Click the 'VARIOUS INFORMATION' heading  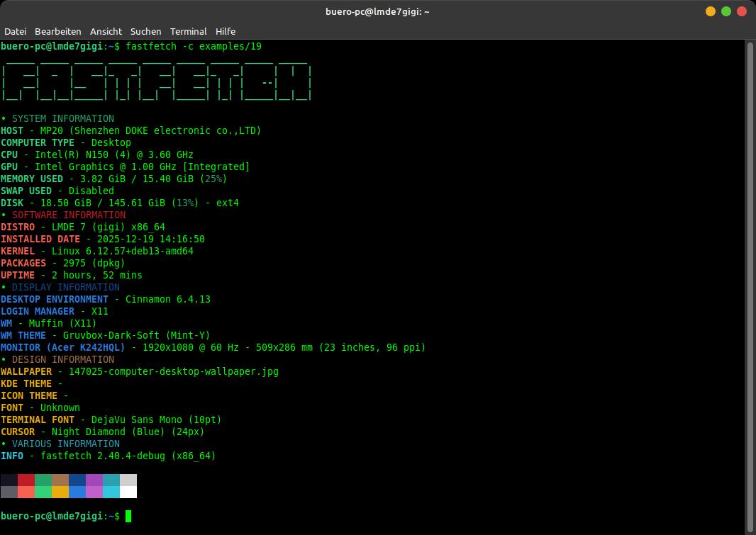(x=66, y=444)
